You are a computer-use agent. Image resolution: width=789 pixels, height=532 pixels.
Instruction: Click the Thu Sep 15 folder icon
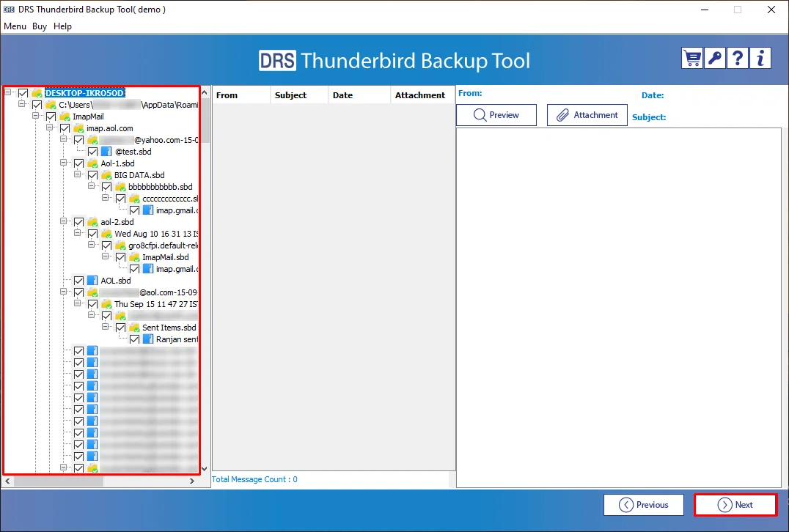click(x=106, y=304)
